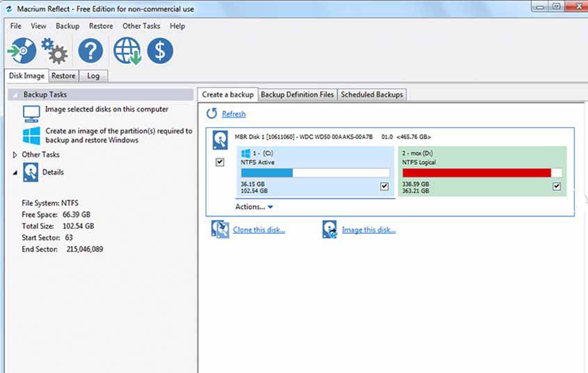Screen dimensions: 588x373
Task: Click the image this disk icon
Action: click(x=330, y=230)
